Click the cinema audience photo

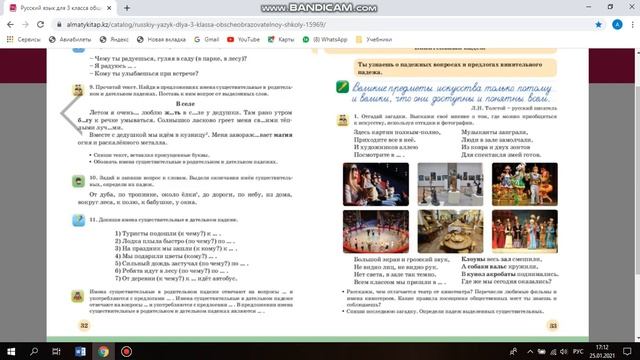coord(376,184)
